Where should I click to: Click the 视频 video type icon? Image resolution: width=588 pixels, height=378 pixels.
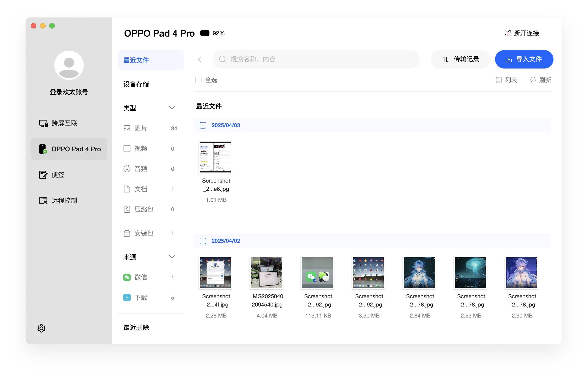click(127, 149)
